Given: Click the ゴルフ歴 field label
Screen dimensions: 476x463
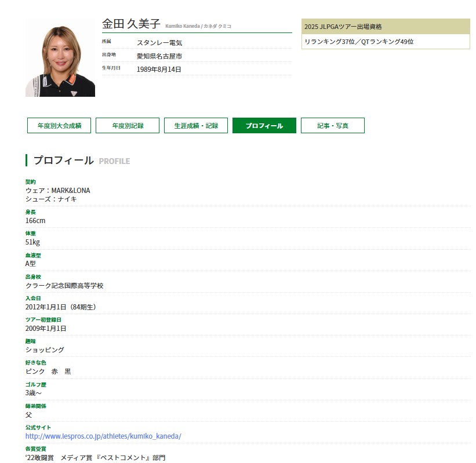Looking at the screenshot, I should coord(35,384).
